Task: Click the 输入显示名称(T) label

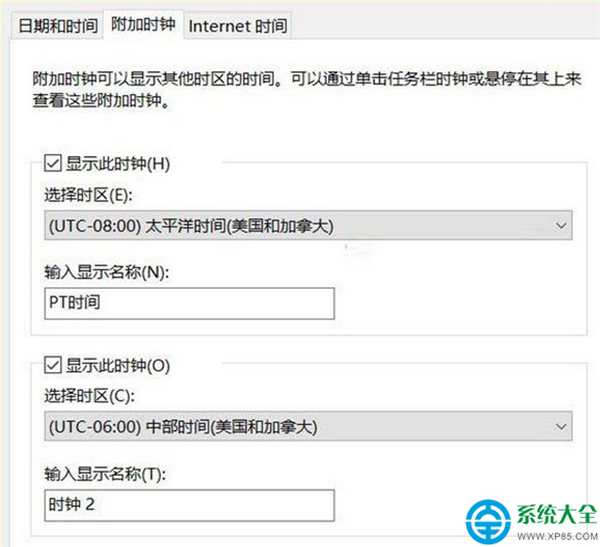Action: coord(105,474)
